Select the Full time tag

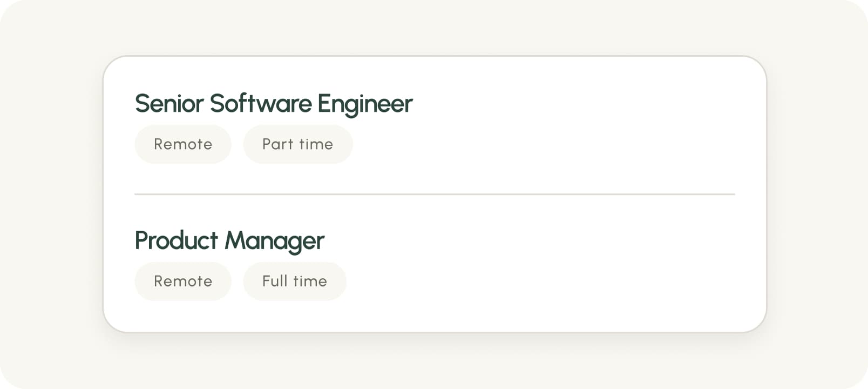(295, 281)
